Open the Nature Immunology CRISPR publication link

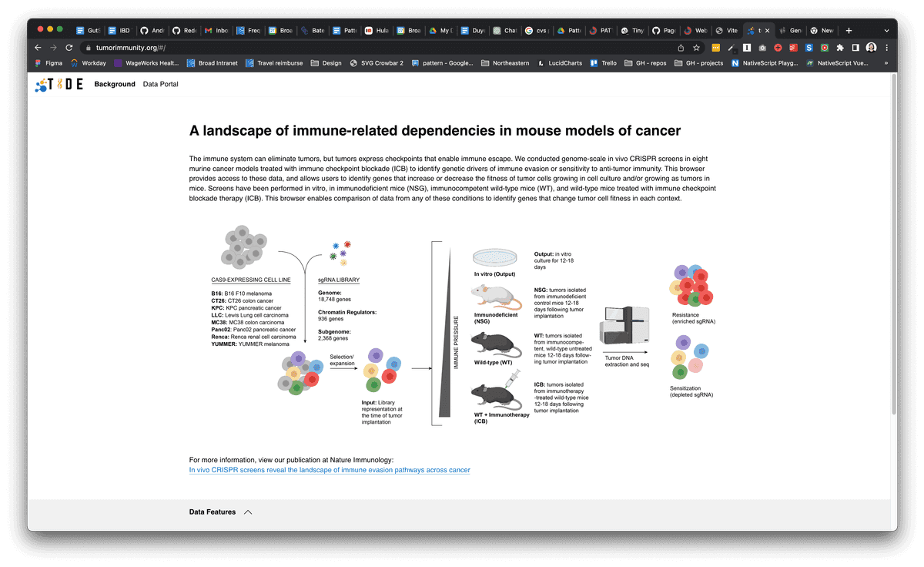click(x=330, y=469)
